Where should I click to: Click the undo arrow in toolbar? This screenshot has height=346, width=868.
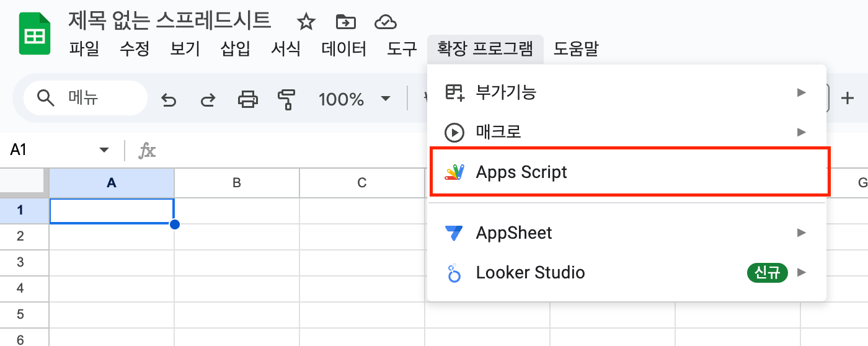169,99
